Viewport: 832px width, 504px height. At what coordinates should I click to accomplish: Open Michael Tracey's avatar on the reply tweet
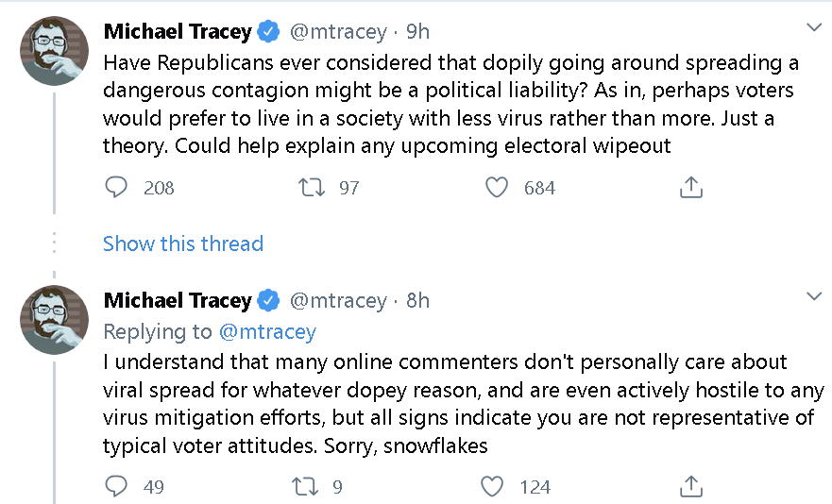tap(54, 320)
